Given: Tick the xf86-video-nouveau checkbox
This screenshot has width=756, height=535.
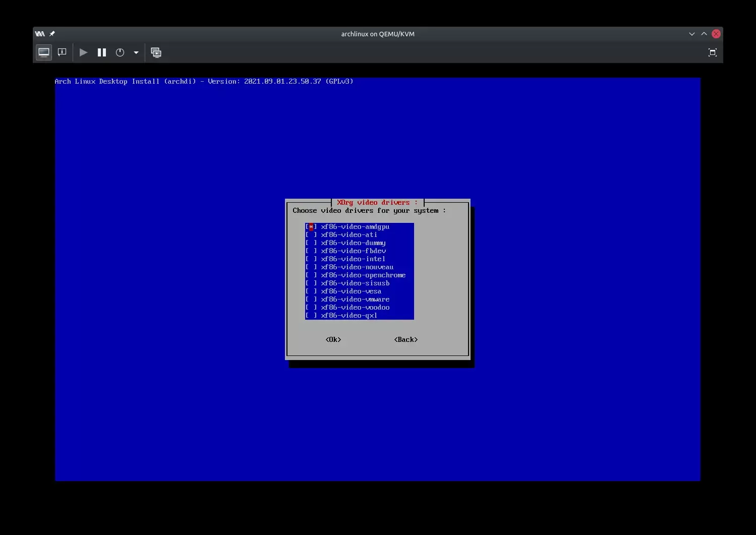Looking at the screenshot, I should coord(311,267).
